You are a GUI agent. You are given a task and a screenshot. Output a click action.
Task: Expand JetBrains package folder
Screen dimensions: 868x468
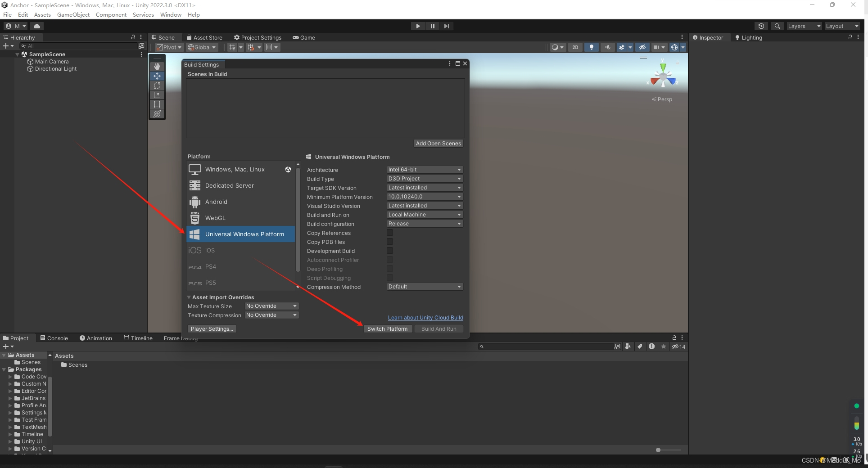click(x=10, y=398)
